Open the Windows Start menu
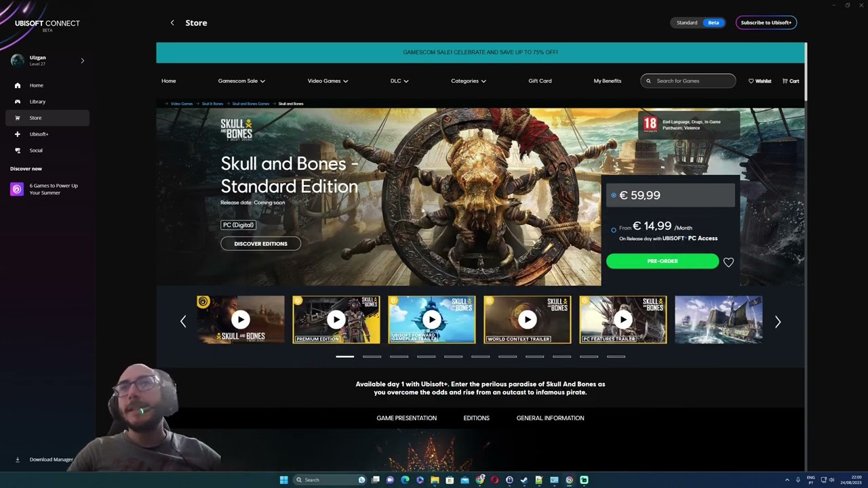This screenshot has width=868, height=488. (x=283, y=480)
